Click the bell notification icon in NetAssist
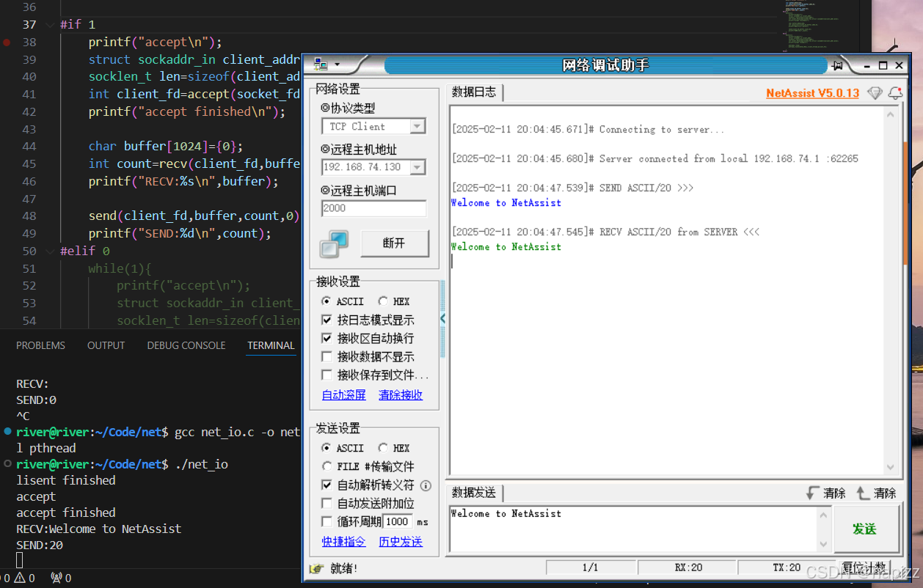The width and height of the screenshot is (923, 588). [x=895, y=93]
